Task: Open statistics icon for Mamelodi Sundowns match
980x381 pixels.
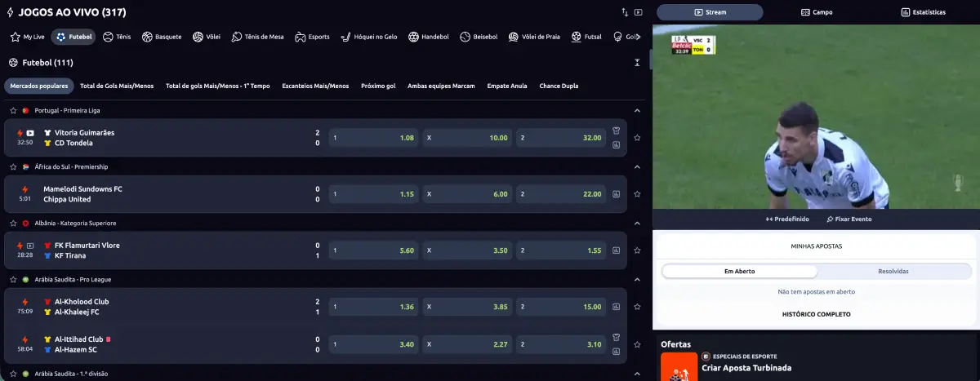Action: 616,194
